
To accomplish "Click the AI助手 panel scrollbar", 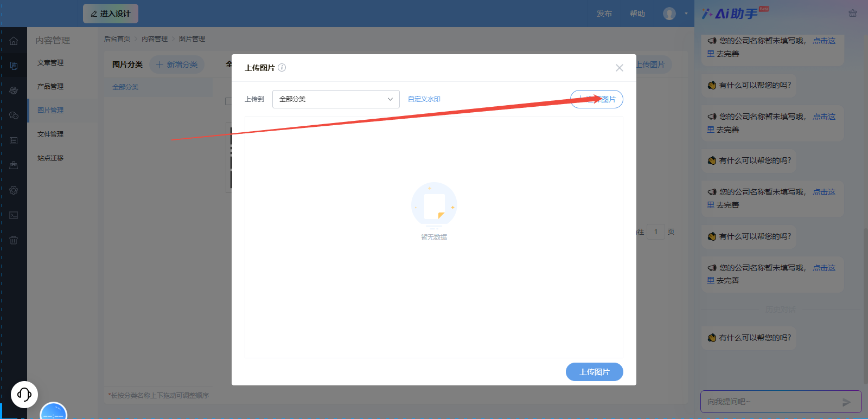I will [865, 306].
